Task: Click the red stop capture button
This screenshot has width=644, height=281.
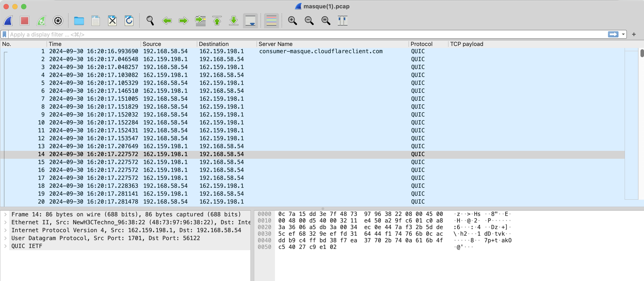Action: coord(25,20)
